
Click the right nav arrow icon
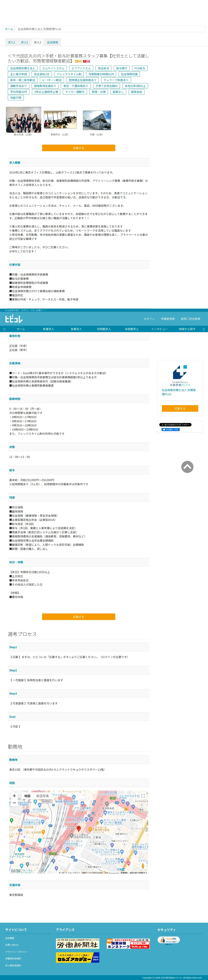click(x=203, y=329)
